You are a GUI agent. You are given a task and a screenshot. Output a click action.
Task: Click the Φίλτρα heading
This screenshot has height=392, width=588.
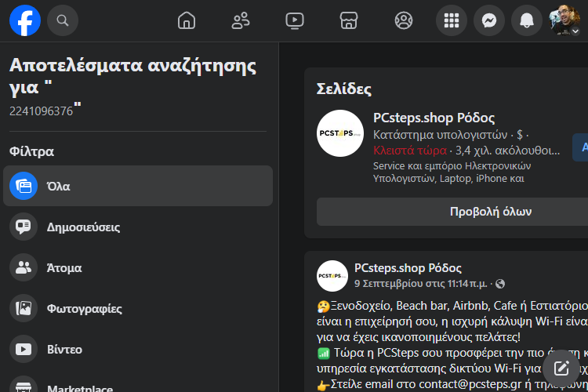pyautogui.click(x=31, y=151)
